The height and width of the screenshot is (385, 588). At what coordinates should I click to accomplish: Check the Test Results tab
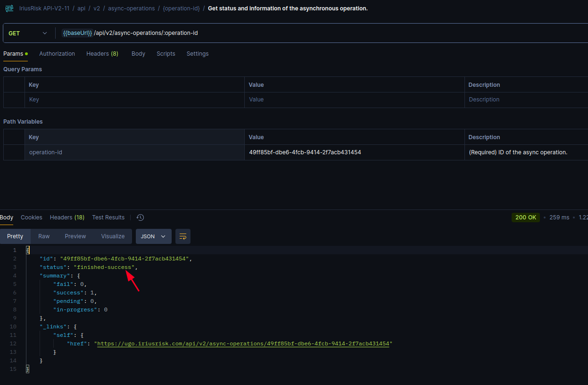pyautogui.click(x=108, y=217)
